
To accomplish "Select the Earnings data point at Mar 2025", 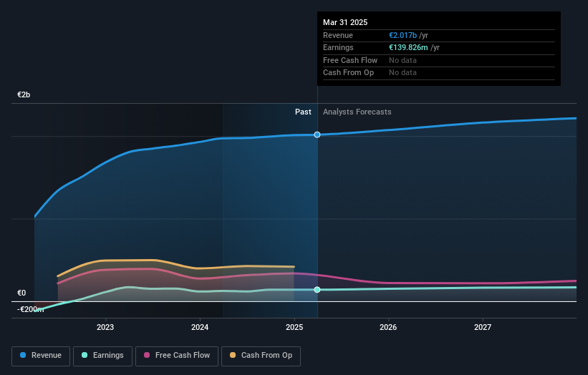I will (x=317, y=290).
